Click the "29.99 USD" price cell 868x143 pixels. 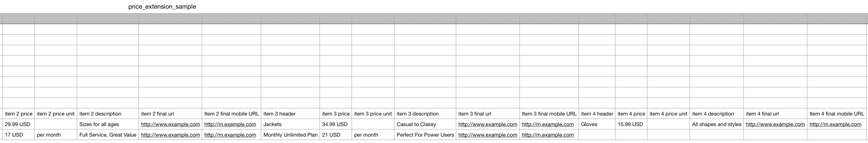18,124
